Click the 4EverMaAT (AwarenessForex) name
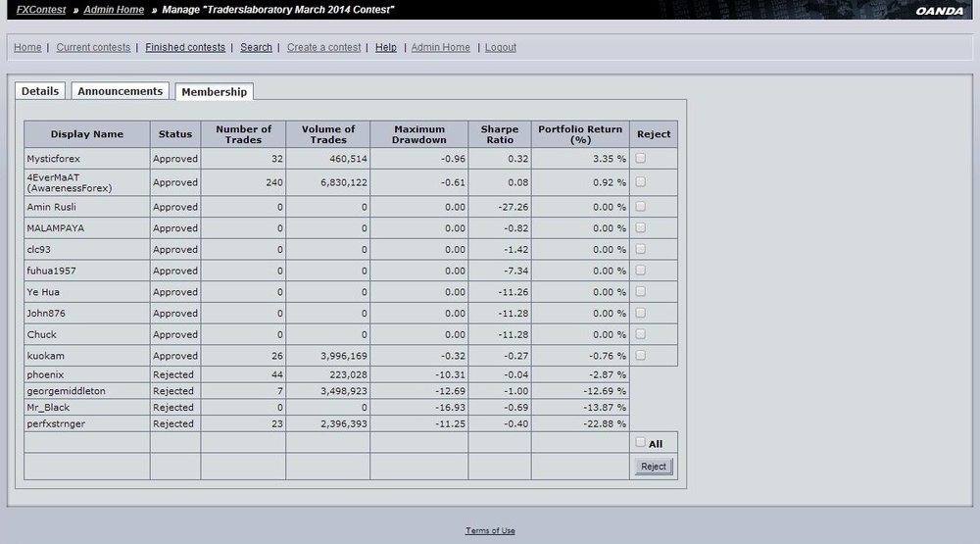Image resolution: width=980 pixels, height=544 pixels. pos(70,182)
